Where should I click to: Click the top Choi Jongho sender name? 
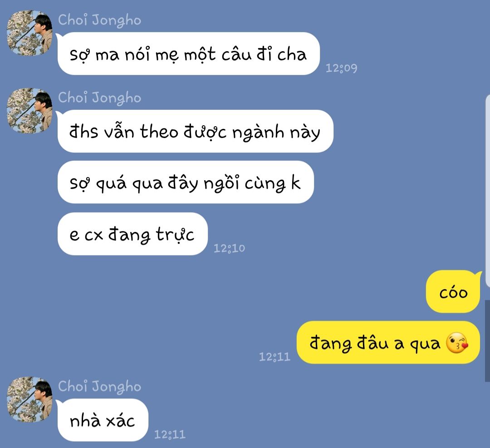point(100,20)
